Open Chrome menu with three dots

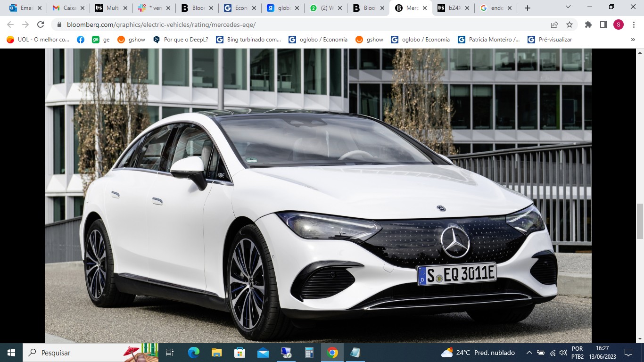tap(633, 25)
